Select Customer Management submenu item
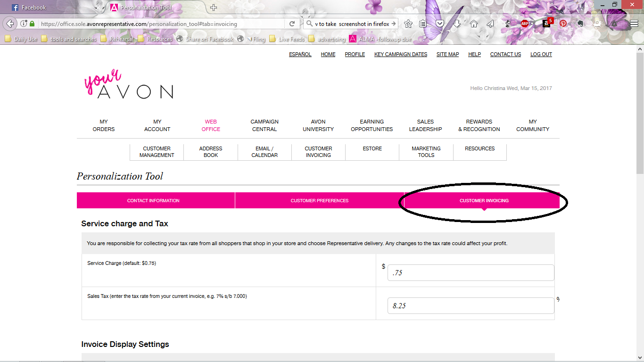The height and width of the screenshot is (362, 644). click(157, 152)
